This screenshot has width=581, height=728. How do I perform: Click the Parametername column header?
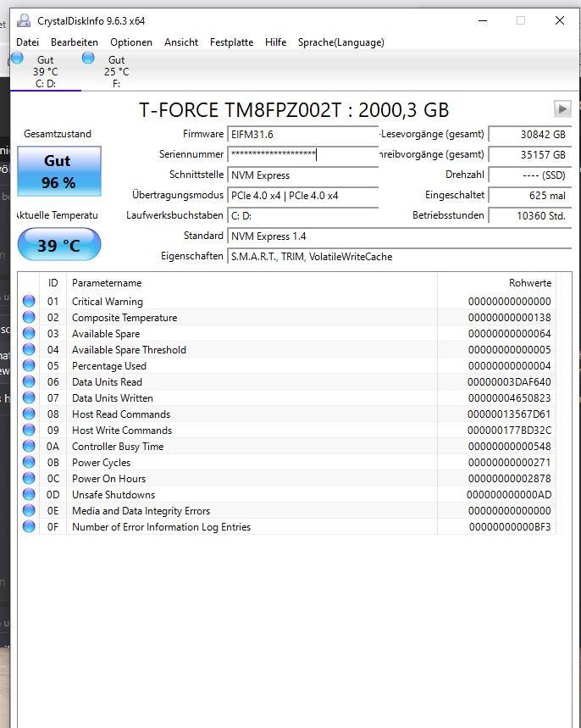(x=252, y=283)
